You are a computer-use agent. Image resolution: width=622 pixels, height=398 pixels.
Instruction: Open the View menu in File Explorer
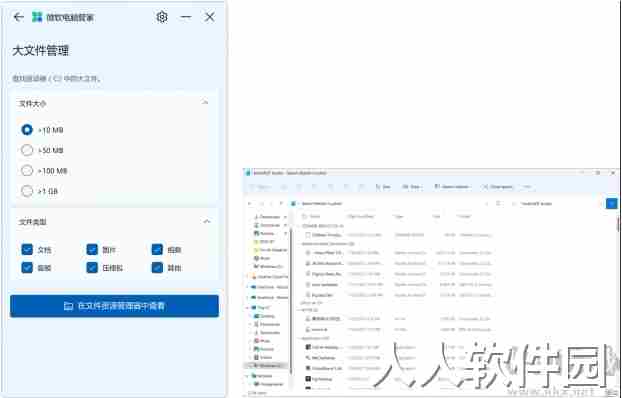pyautogui.click(x=412, y=187)
